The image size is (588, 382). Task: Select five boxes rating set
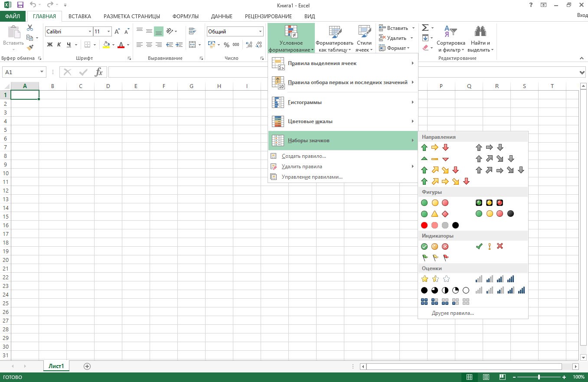[x=445, y=301]
